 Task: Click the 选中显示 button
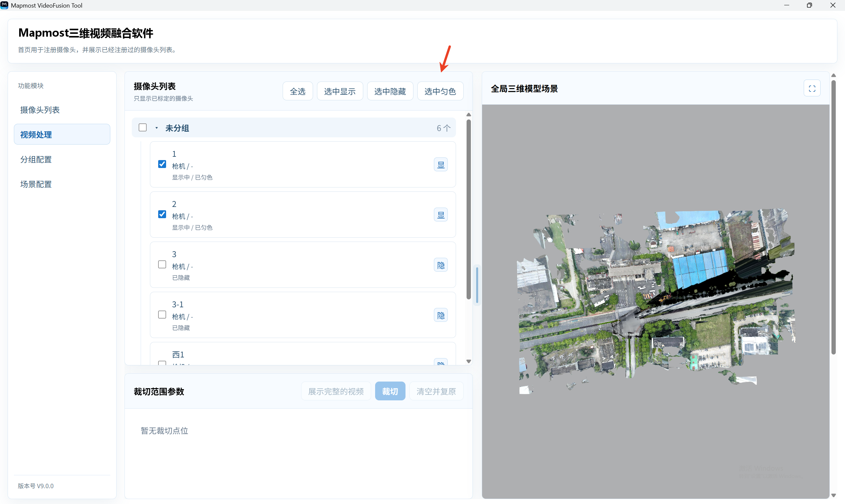[x=340, y=91]
